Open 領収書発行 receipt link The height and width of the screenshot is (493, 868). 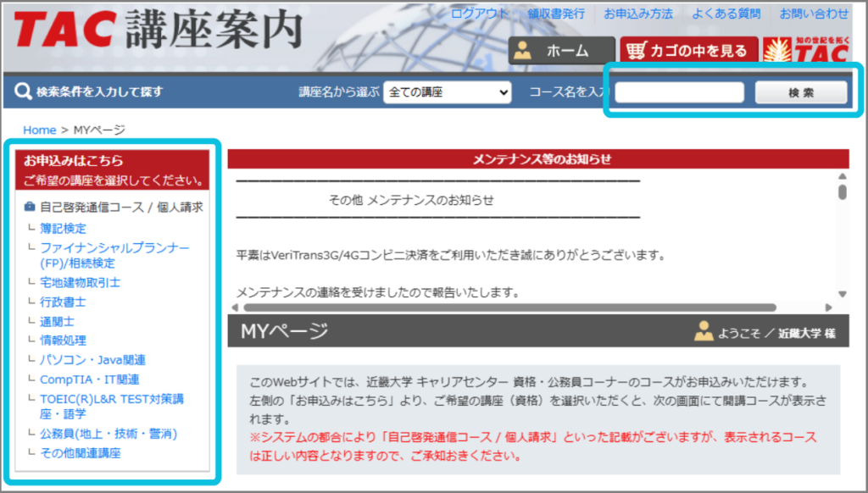click(556, 14)
